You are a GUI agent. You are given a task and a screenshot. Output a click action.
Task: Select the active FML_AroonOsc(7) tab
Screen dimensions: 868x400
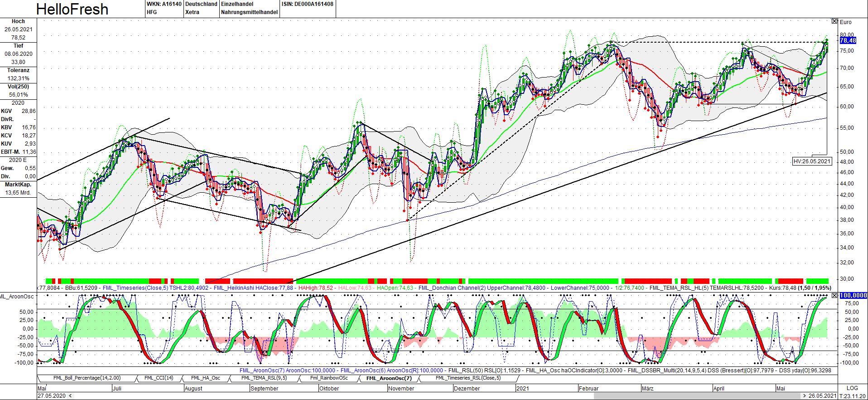point(389,378)
